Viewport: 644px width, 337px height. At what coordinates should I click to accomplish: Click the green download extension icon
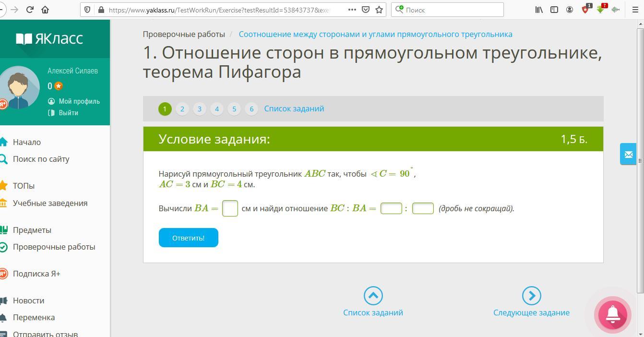click(600, 9)
